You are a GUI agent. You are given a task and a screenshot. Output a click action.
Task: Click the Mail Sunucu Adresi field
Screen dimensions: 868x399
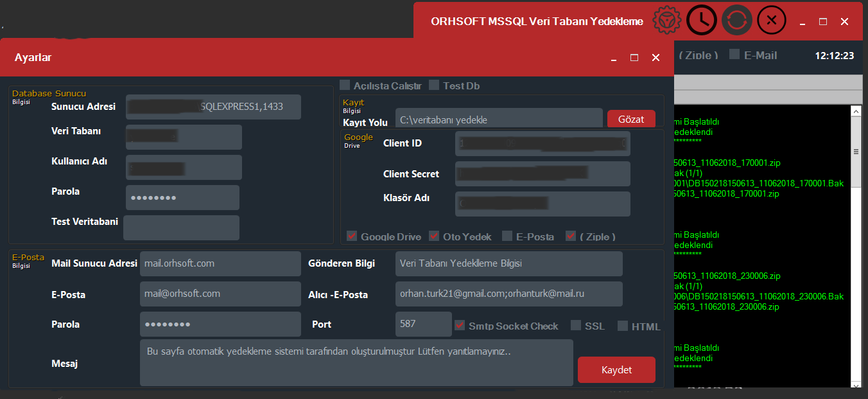[x=220, y=263]
